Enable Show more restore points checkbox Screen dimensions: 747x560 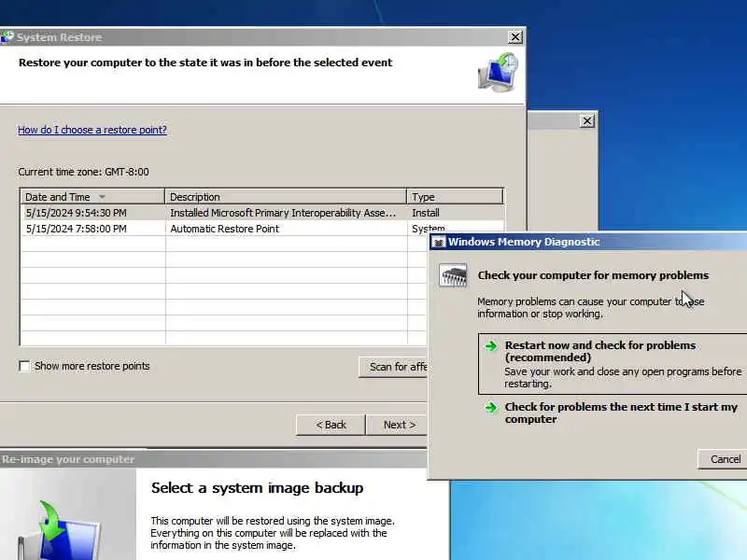click(25, 366)
